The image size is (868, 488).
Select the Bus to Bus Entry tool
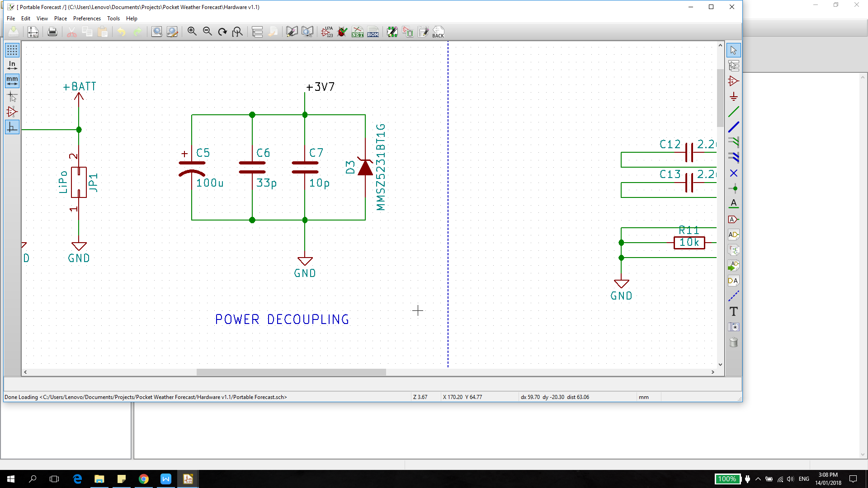coord(733,158)
